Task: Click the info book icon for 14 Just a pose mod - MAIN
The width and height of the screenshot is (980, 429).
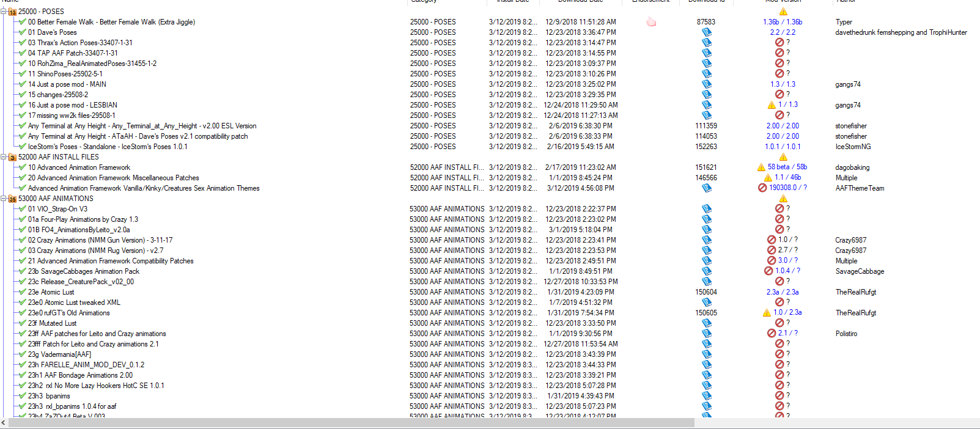Action: click(706, 84)
